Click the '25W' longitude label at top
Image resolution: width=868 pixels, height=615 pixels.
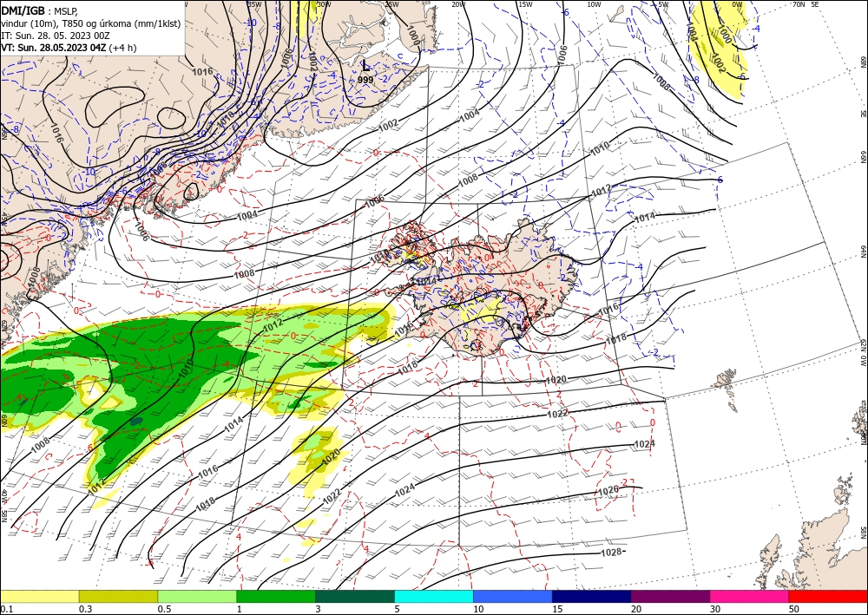(391, 4)
